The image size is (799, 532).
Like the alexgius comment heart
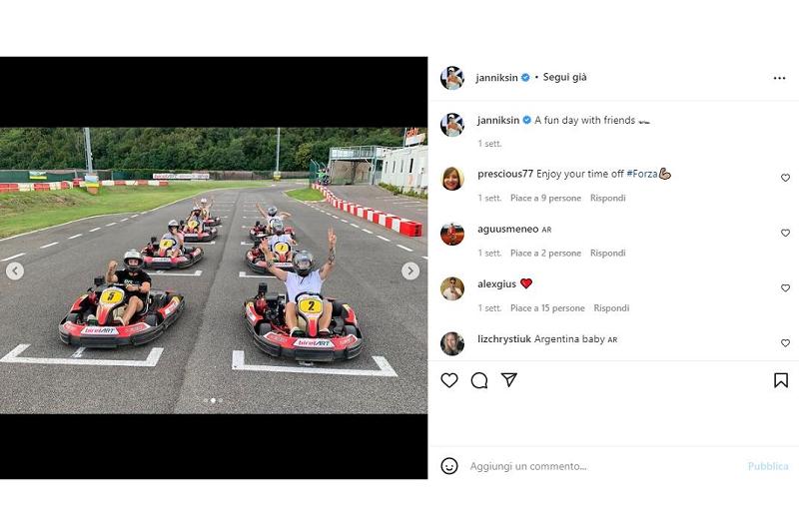pyautogui.click(x=785, y=288)
